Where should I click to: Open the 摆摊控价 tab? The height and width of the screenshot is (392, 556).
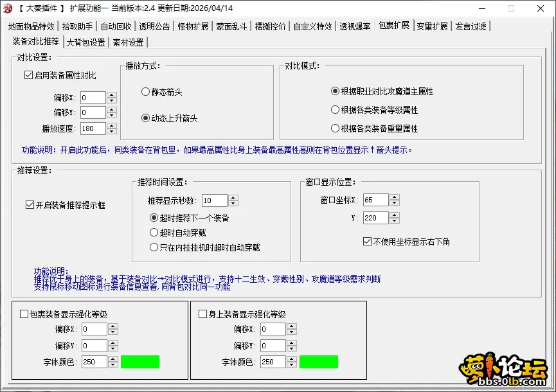pyautogui.click(x=270, y=26)
